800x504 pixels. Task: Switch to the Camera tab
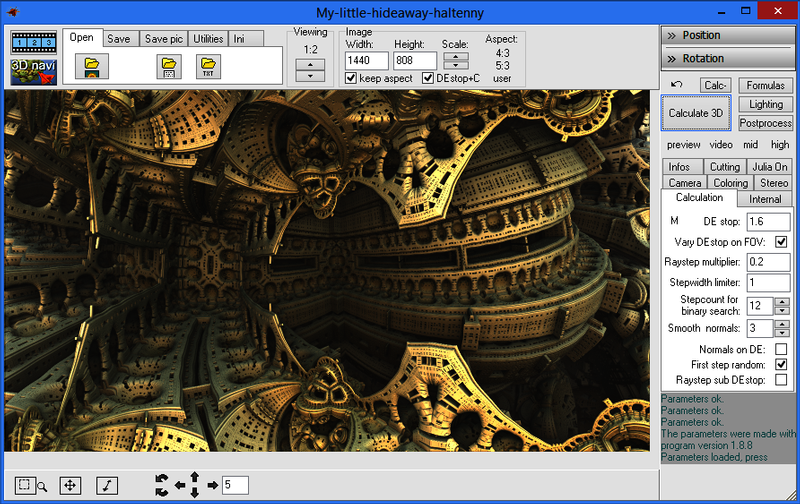coord(685,183)
